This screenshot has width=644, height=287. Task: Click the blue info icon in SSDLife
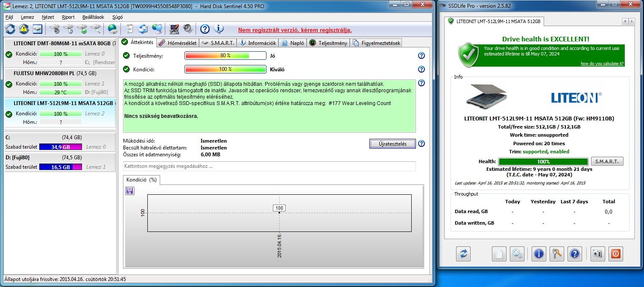coord(539,254)
